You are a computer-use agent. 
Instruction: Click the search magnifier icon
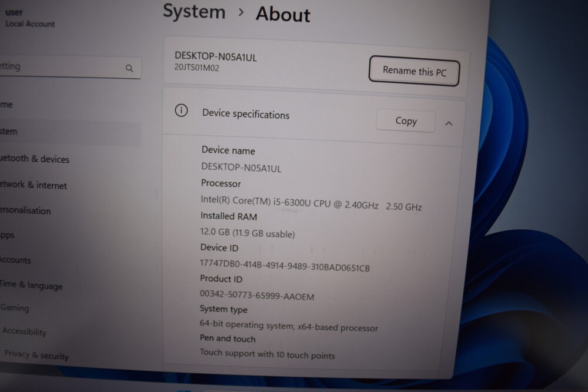(x=129, y=68)
